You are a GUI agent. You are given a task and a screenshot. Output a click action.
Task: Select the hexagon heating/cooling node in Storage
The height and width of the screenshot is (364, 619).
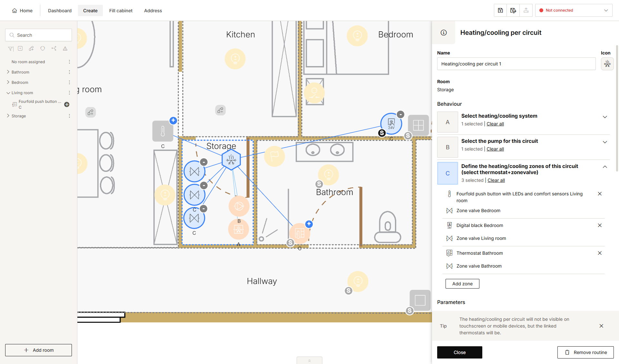pyautogui.click(x=231, y=159)
